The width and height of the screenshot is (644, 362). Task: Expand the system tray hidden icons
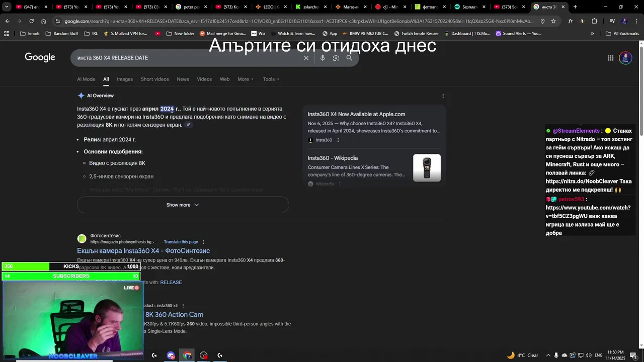coord(548,355)
